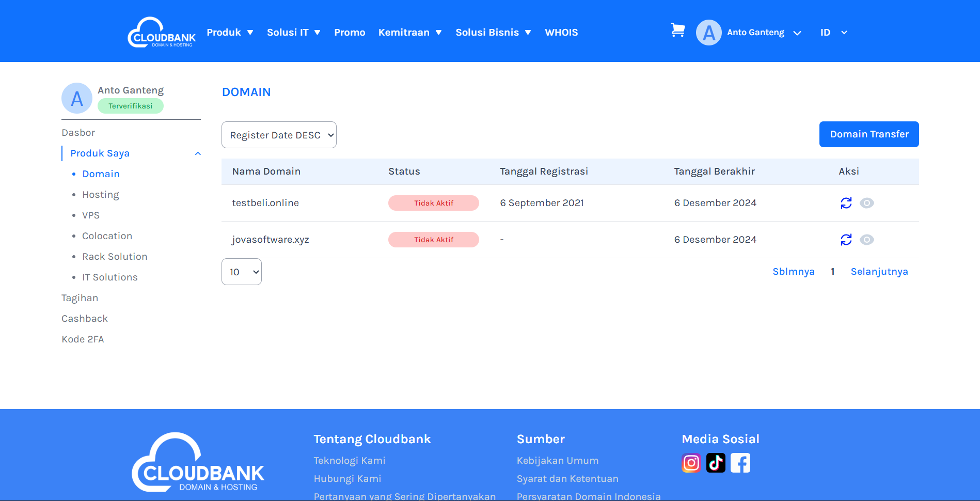Open the Register Date DESC sort dropdown
980x501 pixels.
[x=279, y=135]
